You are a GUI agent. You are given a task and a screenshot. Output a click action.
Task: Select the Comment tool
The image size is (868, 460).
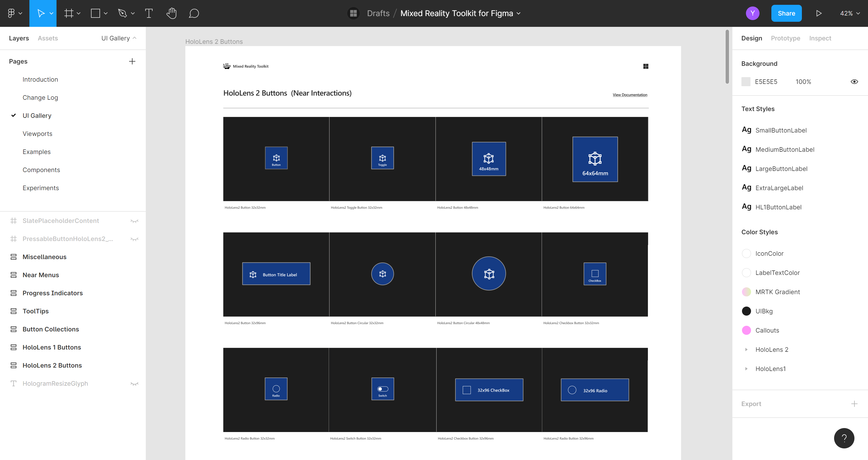pyautogui.click(x=195, y=13)
